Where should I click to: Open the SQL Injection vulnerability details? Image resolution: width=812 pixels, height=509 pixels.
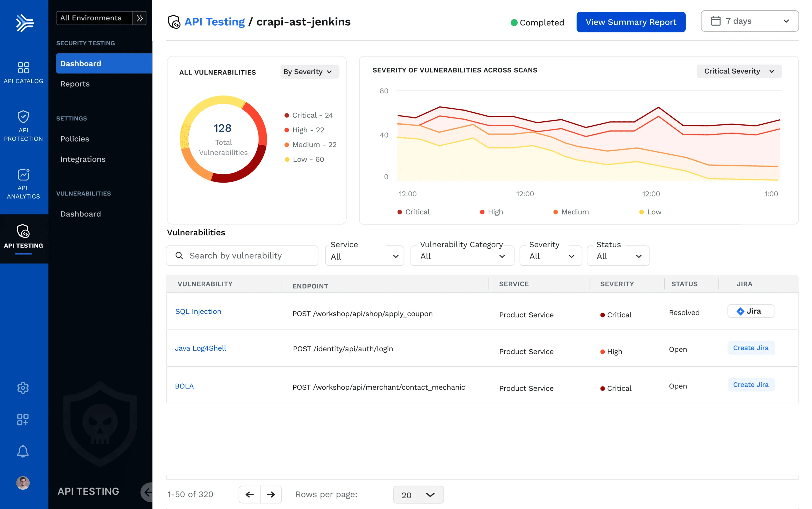point(198,311)
